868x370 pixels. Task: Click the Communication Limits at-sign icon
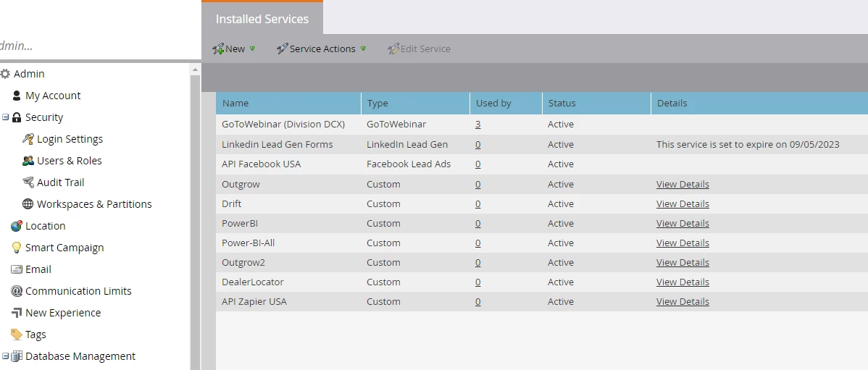pos(17,291)
